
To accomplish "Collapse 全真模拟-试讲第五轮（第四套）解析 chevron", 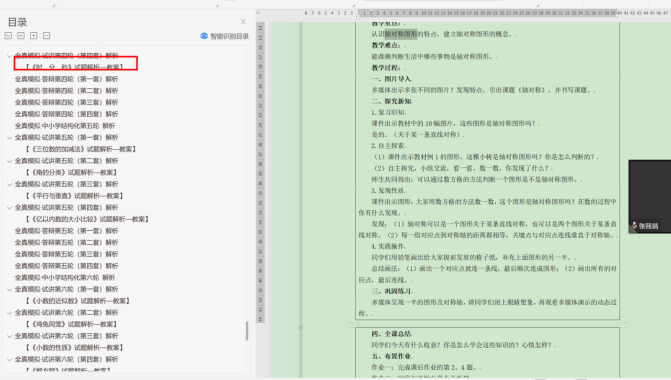I will coord(9,208).
